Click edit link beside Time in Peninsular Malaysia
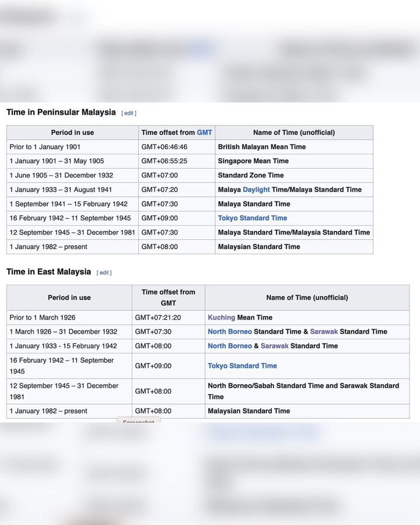Image resolution: width=420 pixels, height=525 pixels. coord(129,113)
